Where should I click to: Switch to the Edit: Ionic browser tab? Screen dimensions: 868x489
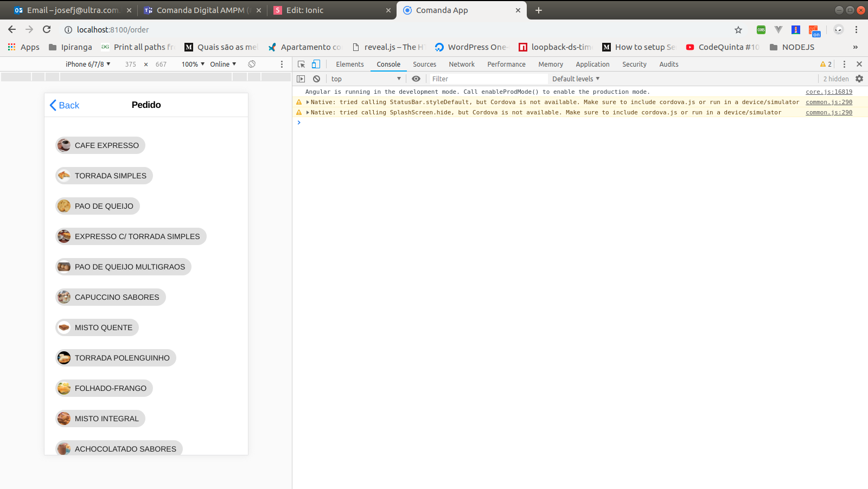point(331,10)
